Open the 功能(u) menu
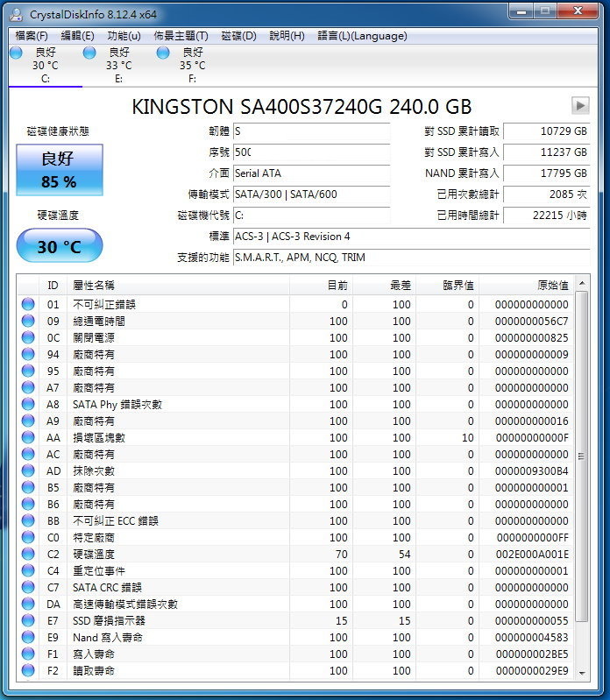Viewport: 610px width, 700px height. pyautogui.click(x=124, y=36)
